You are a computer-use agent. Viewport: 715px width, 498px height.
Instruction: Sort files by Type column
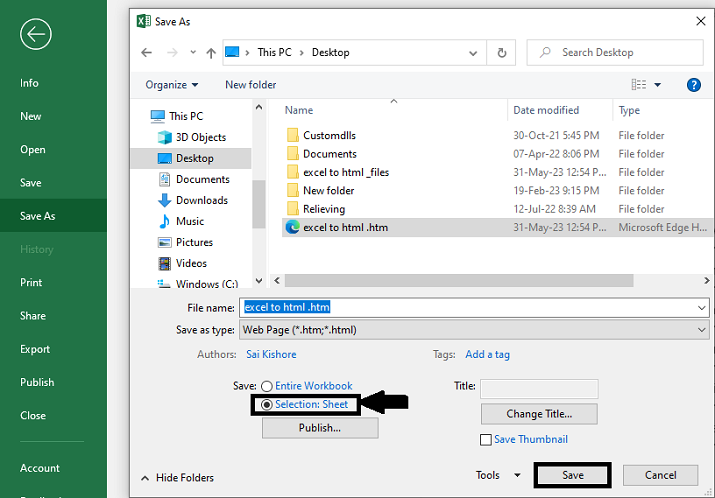pyautogui.click(x=629, y=110)
